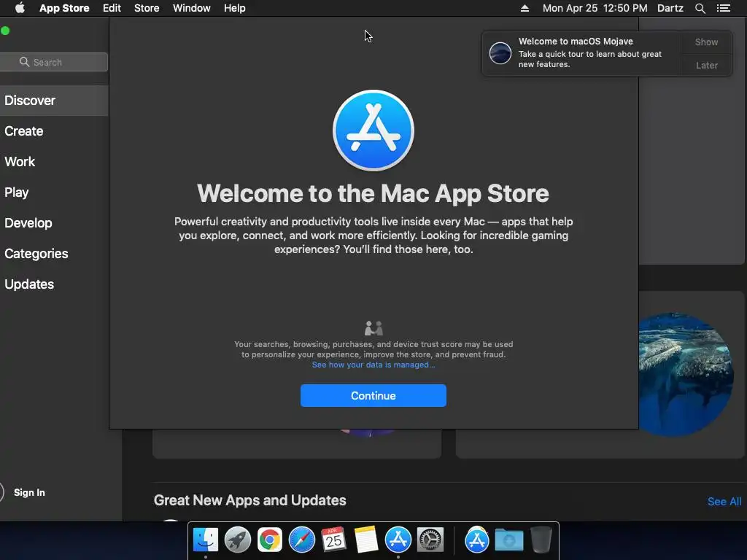Click the large App Store logo
Screen dimensions: 747x560
373,131
